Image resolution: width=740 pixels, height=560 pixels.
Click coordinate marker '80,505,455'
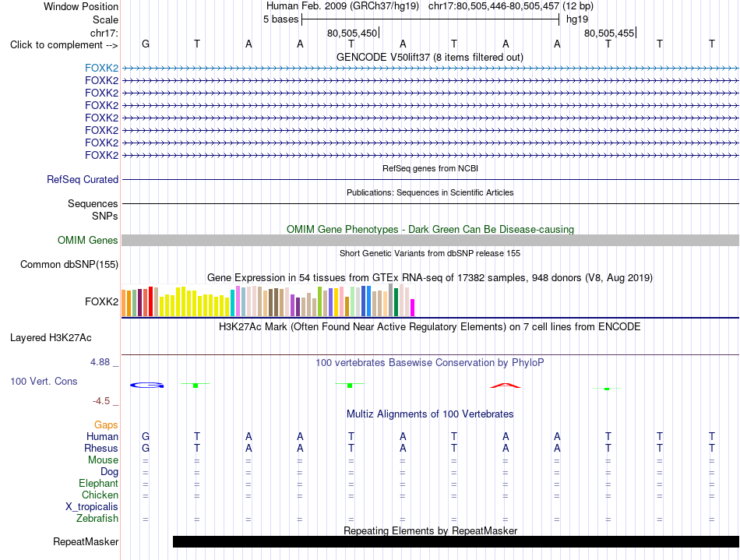coord(609,33)
